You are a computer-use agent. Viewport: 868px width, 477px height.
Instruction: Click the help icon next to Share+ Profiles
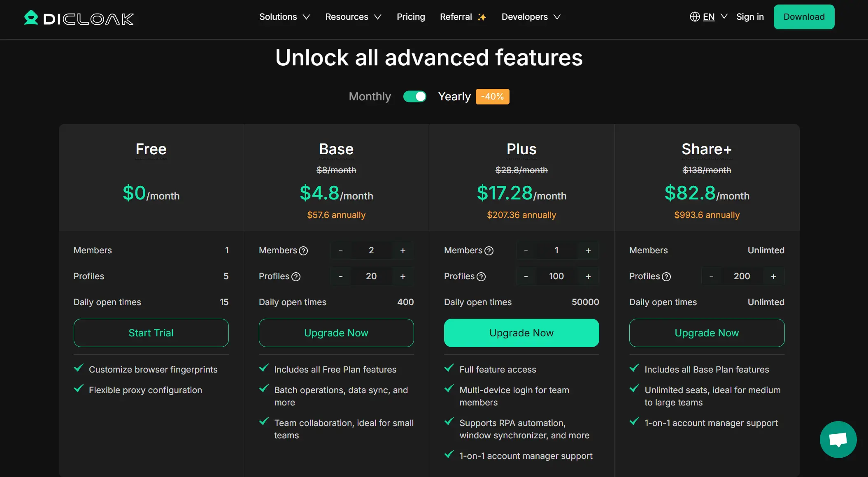(666, 277)
